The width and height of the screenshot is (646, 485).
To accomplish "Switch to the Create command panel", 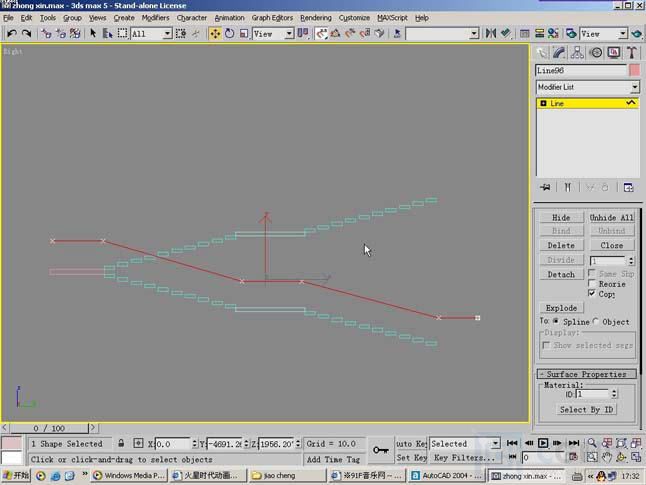I will (x=541, y=53).
